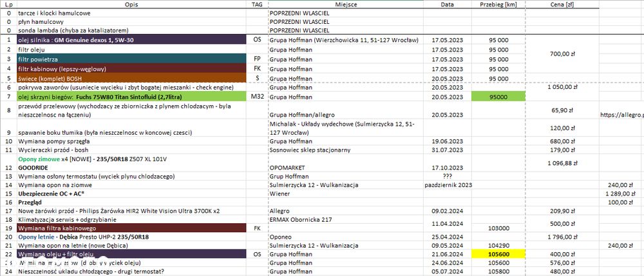Click 'Nieszczelność układu chłodzącego' cell
This screenshot has height=276, width=644.
click(x=131, y=271)
